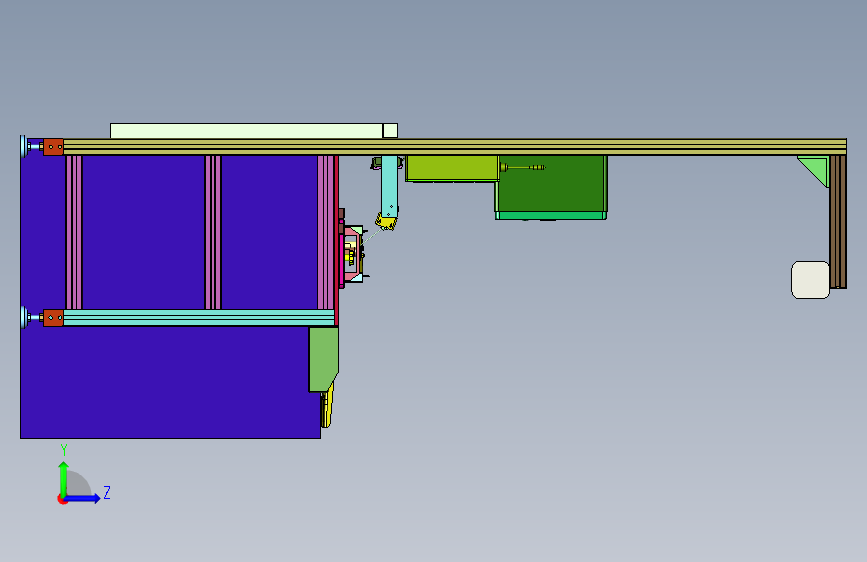This screenshot has height=562, width=867.
Task: Select the pale yellow bar on top
Action: pyautogui.click(x=246, y=131)
